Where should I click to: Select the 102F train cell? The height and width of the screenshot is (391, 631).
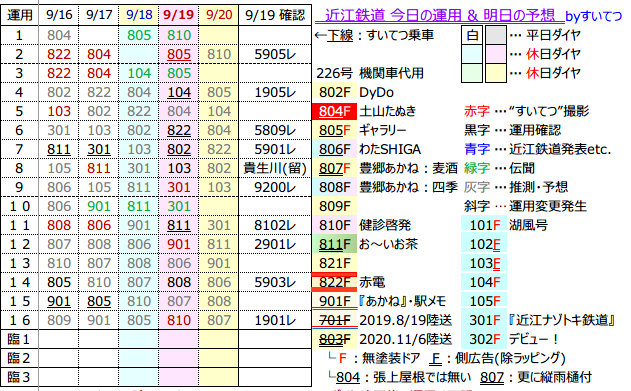coord(484,244)
